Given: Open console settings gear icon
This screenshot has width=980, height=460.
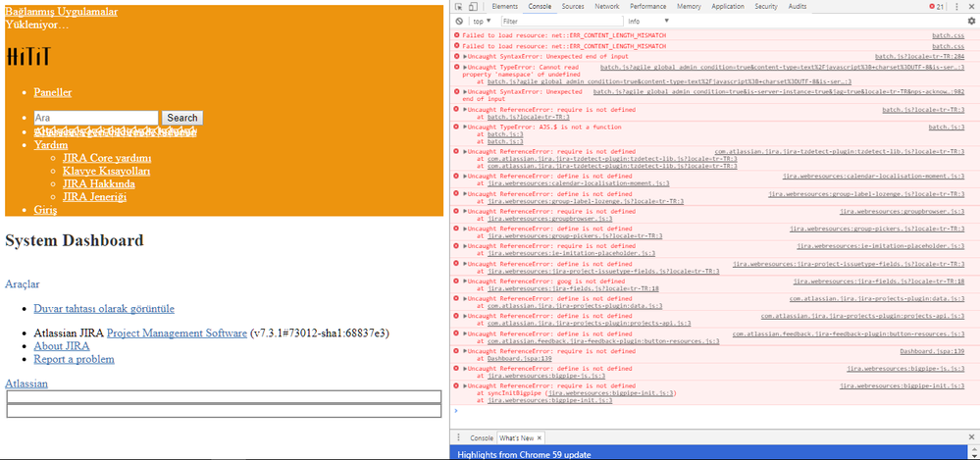Looking at the screenshot, I should [x=971, y=22].
